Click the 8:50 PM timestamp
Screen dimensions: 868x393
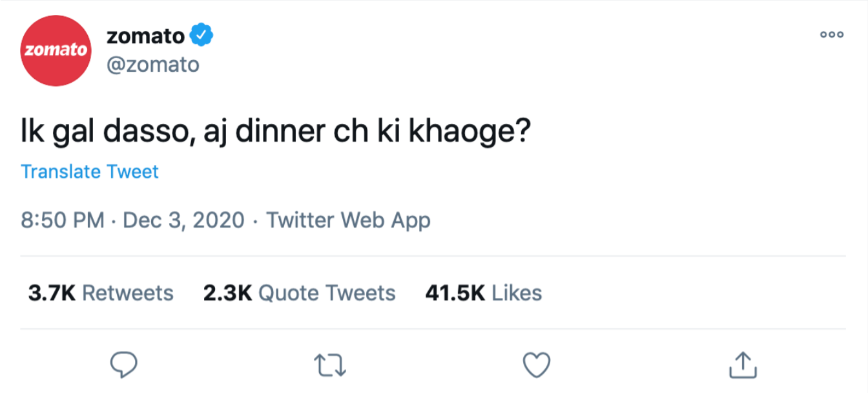tap(62, 220)
